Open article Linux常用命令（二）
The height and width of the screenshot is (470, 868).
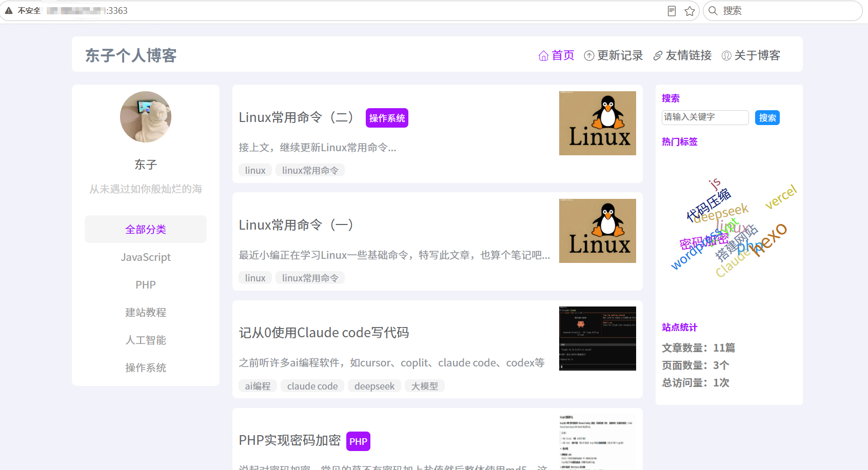(296, 117)
